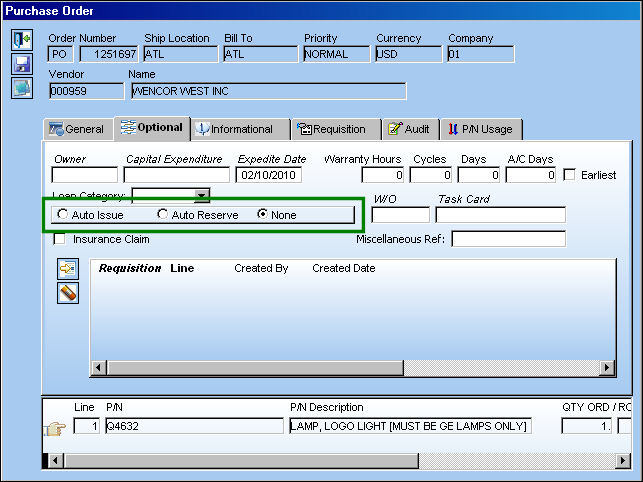643x482 pixels.
Task: Enable the Earliest checkbox
Action: click(x=569, y=175)
